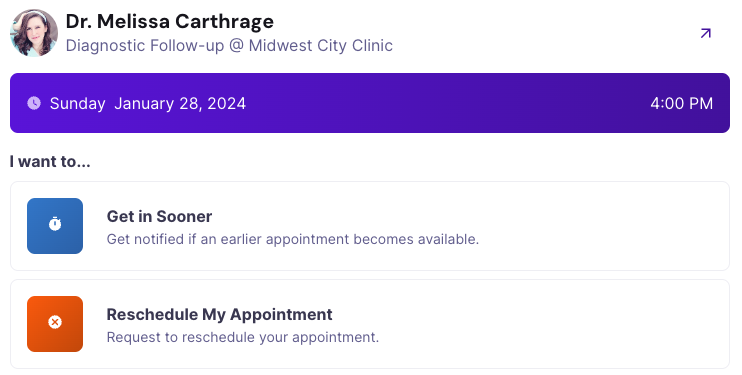Click the 4:00 PM appointment time
The image size is (742, 375).
681,103
